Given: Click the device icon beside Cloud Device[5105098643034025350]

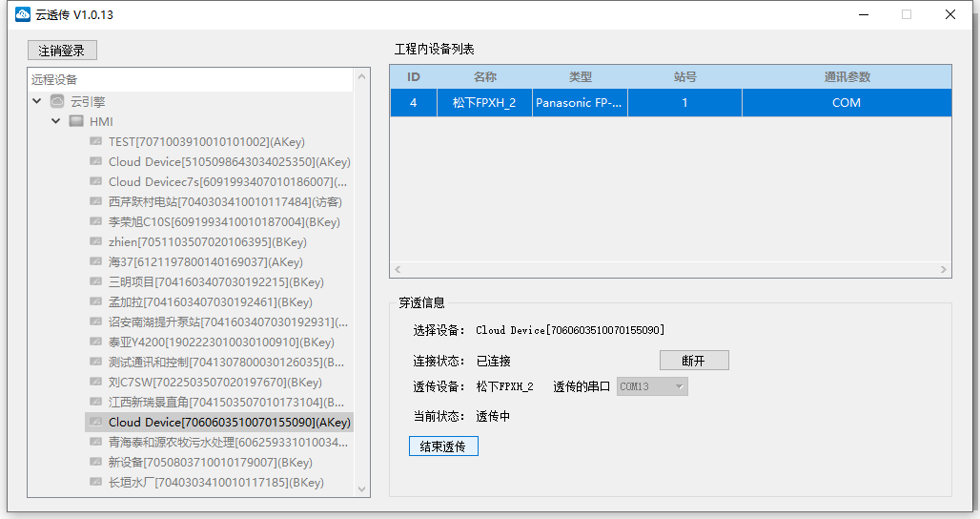Looking at the screenshot, I should (95, 161).
